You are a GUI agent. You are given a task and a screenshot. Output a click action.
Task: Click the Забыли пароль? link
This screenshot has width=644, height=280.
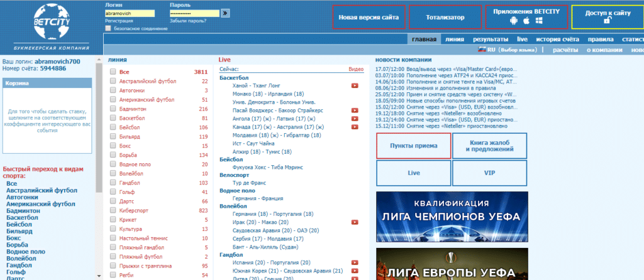(188, 21)
